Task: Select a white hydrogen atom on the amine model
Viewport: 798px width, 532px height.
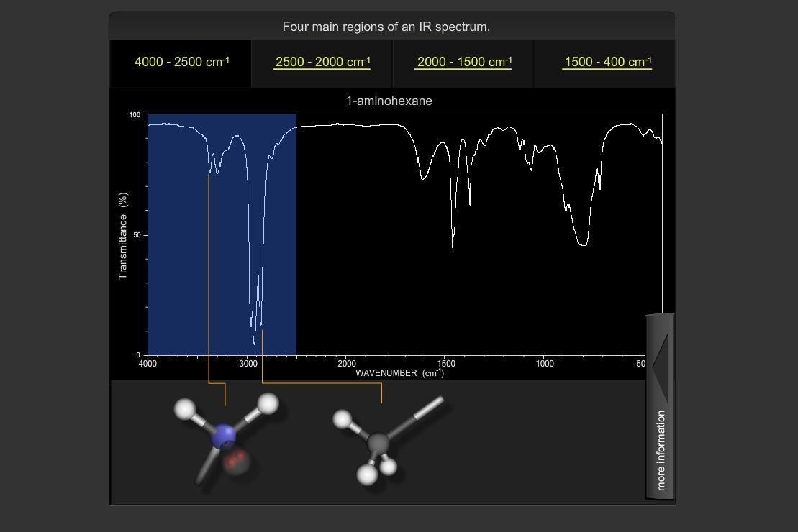Action: tap(186, 410)
